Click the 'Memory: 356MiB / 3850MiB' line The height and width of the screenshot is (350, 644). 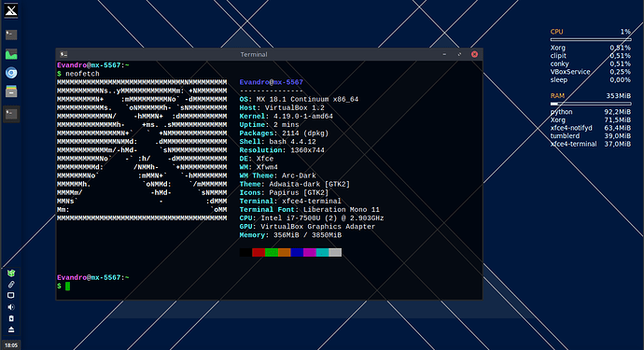tap(290, 235)
